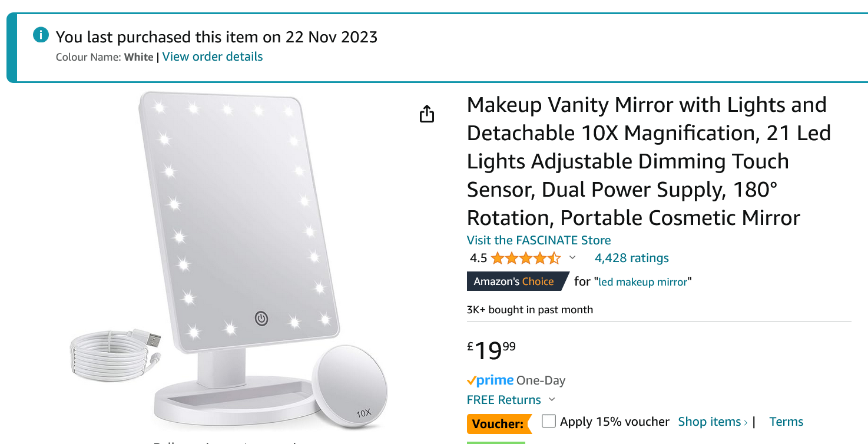Click the blue info icon in purchase banner
The width and height of the screenshot is (868, 444).
coord(41,35)
